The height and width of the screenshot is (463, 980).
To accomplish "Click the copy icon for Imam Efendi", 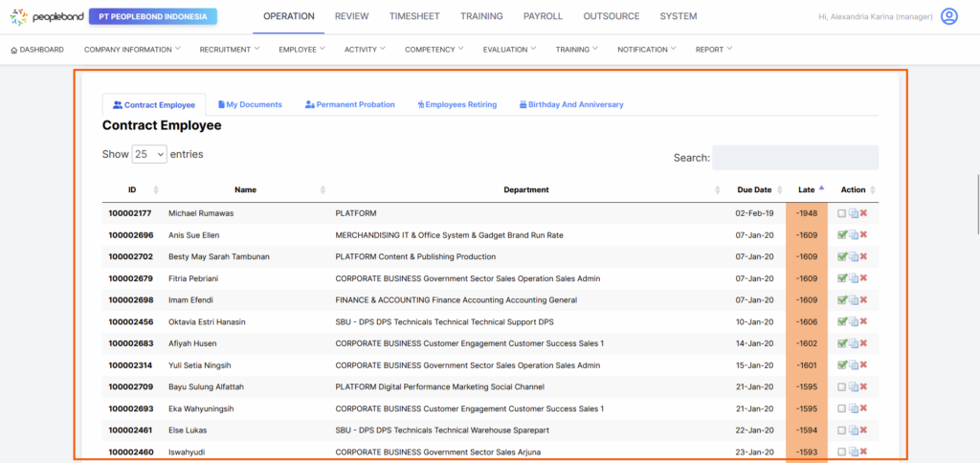I will tap(853, 300).
